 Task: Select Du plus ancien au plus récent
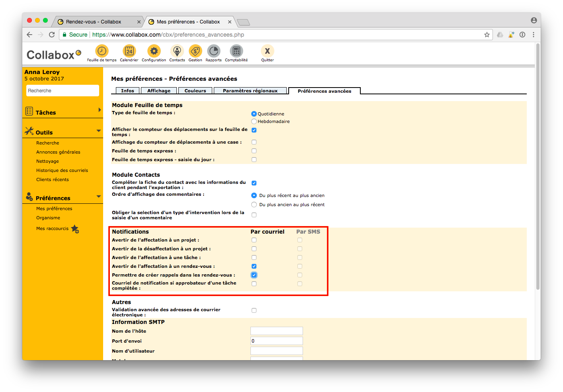(254, 205)
